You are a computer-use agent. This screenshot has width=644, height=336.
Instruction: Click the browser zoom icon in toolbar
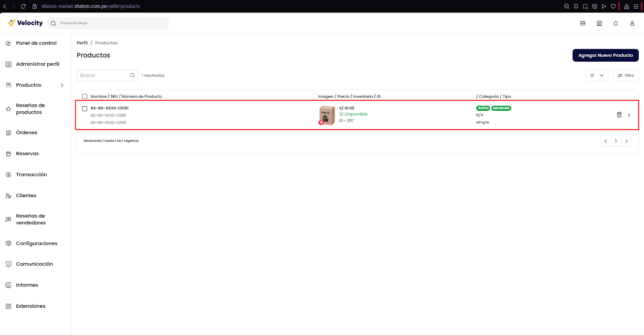(566, 6)
